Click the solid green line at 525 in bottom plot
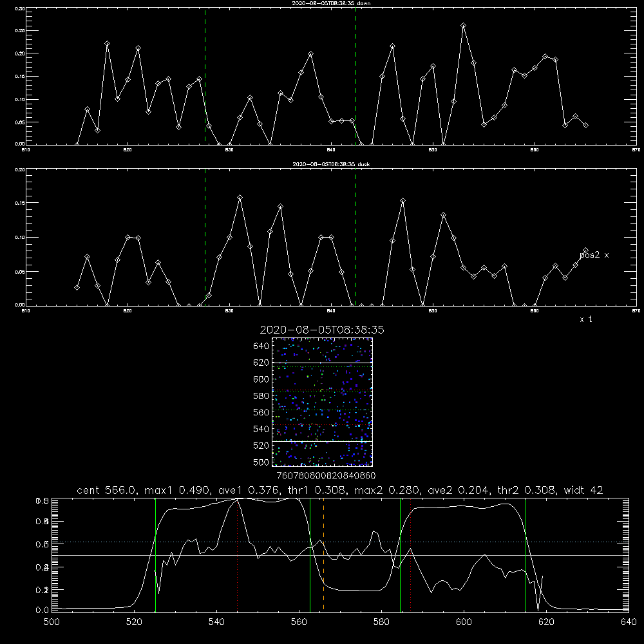This screenshot has width=644, height=644. point(155,554)
